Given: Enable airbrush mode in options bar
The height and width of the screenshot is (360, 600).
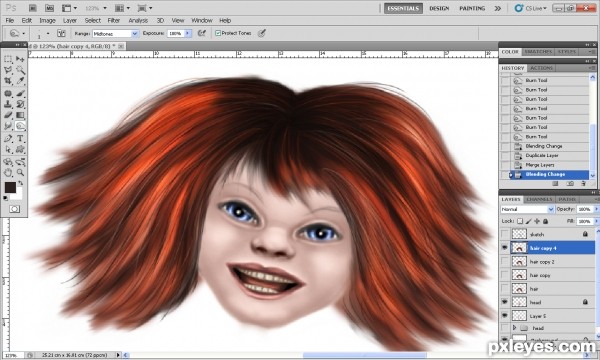Looking at the screenshot, I should [x=202, y=33].
